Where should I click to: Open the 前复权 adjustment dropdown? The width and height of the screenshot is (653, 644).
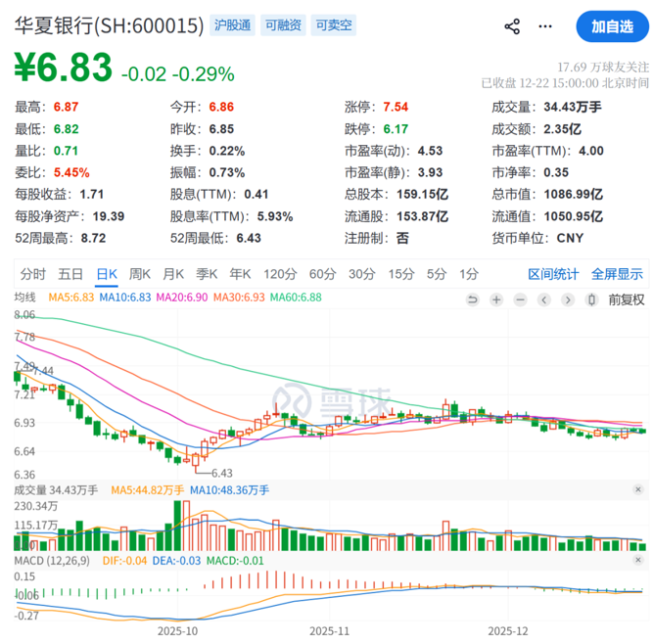point(627,299)
